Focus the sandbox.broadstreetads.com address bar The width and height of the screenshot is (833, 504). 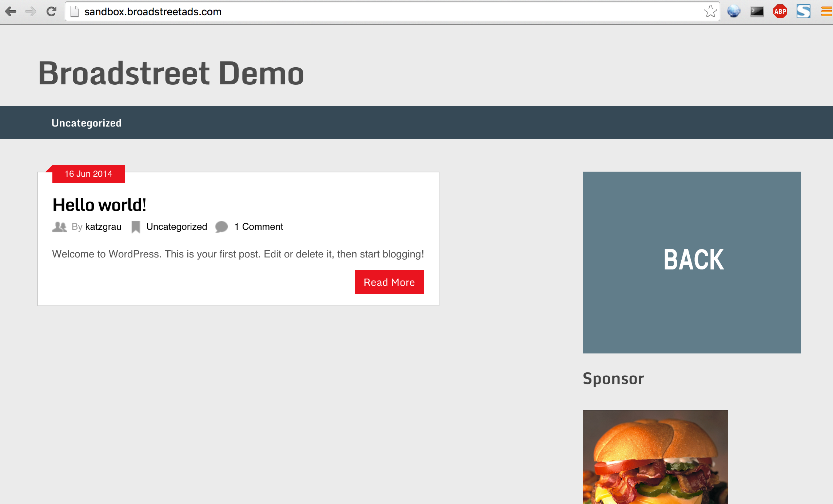tap(392, 12)
